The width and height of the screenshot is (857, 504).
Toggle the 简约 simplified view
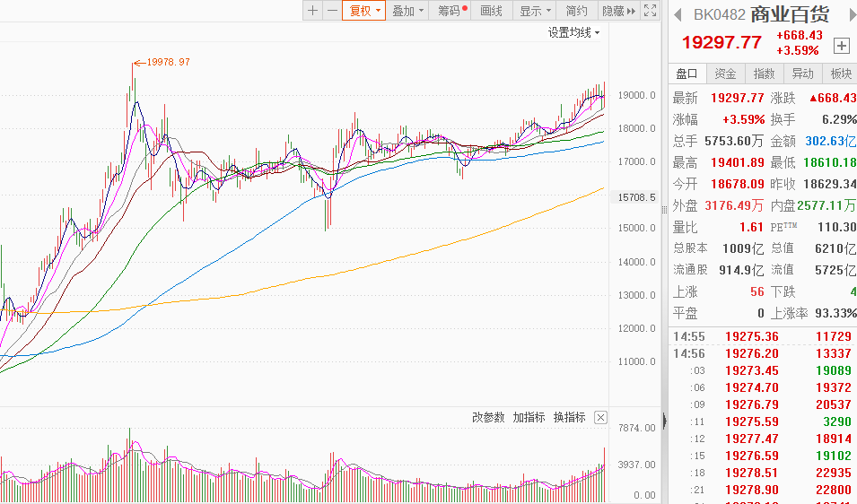click(577, 11)
